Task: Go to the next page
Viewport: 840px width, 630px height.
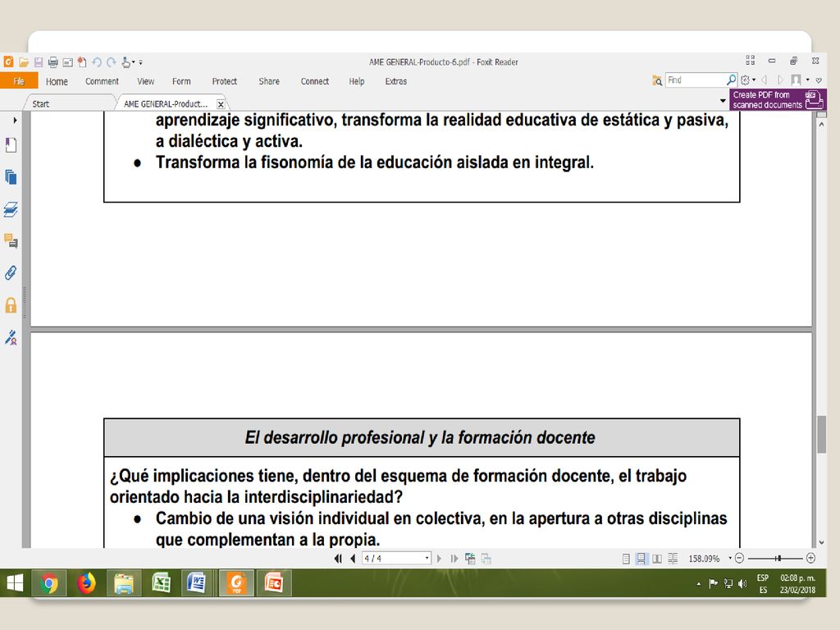Action: [440, 559]
